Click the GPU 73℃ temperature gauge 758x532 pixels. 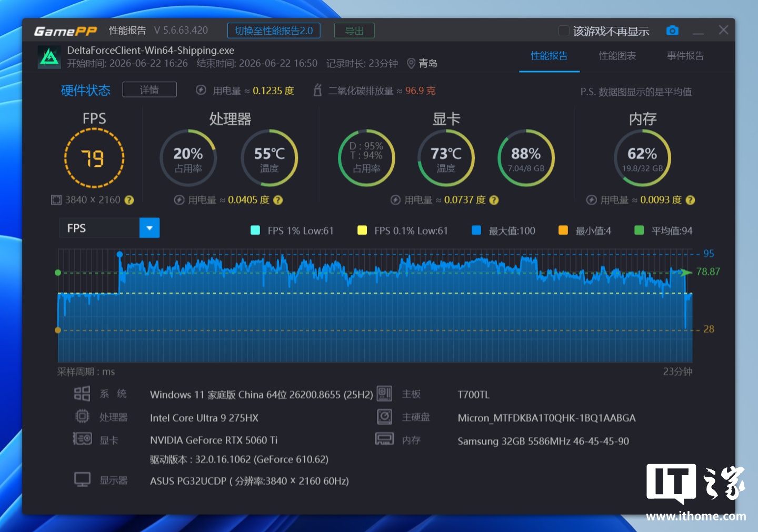pos(446,158)
